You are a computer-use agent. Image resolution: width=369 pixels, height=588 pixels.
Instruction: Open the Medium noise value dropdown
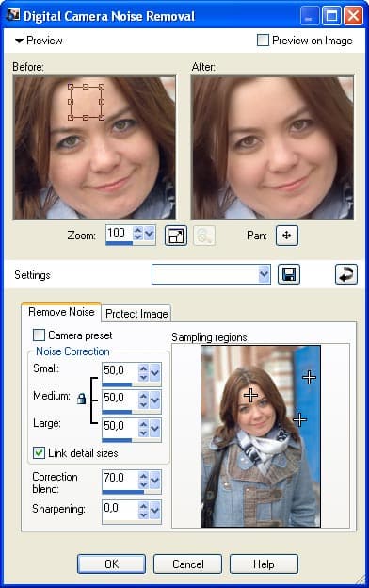click(x=154, y=400)
